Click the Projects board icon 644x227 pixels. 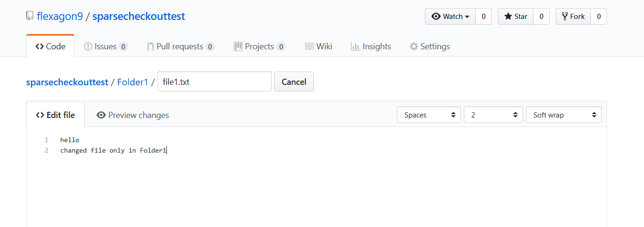[x=238, y=46]
